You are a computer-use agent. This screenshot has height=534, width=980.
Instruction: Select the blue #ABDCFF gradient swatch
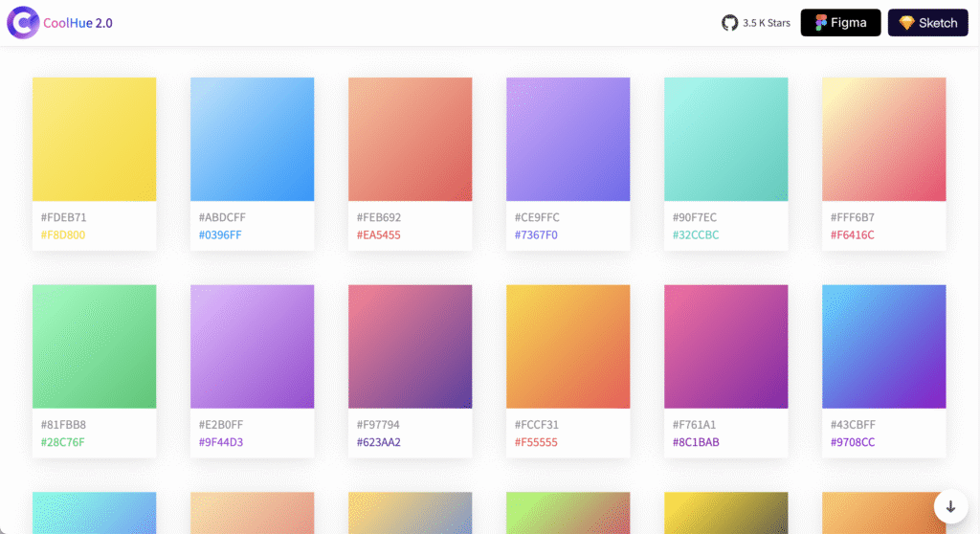point(252,139)
